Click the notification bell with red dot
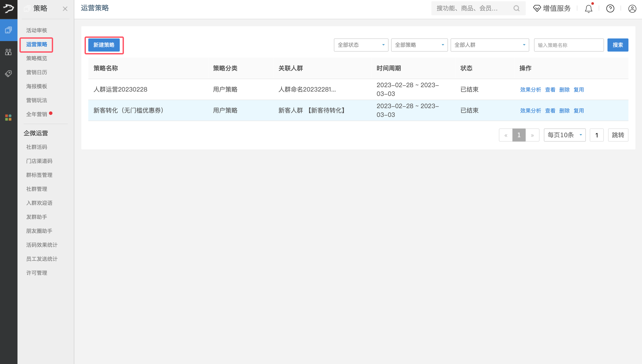 click(x=589, y=9)
